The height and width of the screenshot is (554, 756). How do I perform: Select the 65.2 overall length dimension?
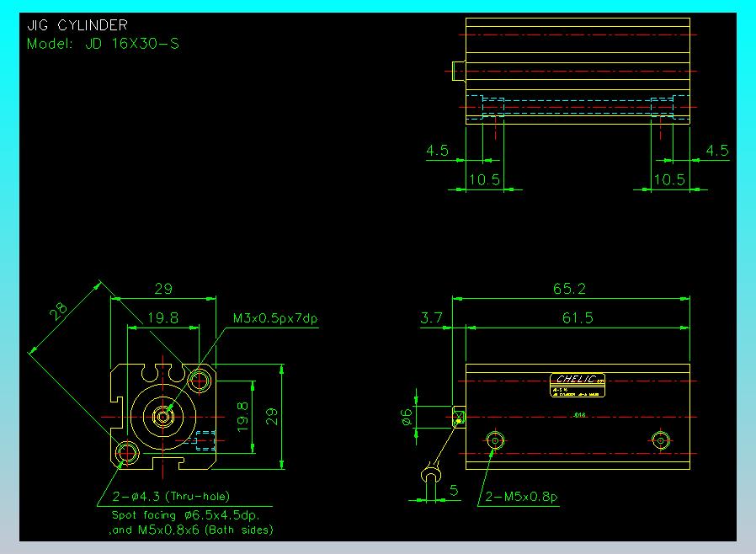click(x=569, y=289)
